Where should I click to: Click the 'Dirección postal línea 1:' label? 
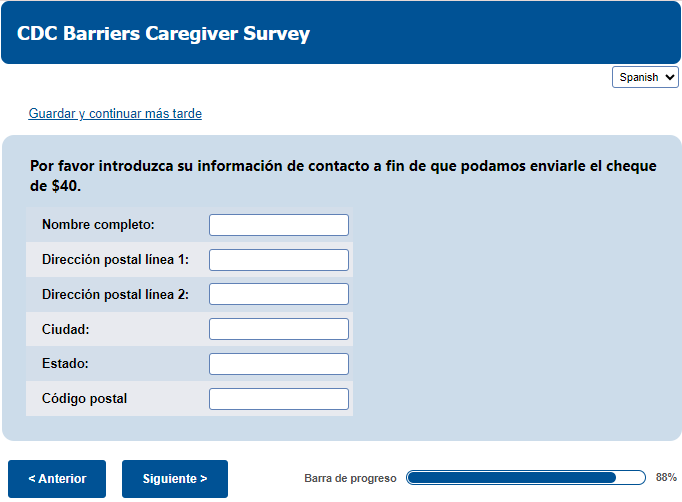pos(115,260)
